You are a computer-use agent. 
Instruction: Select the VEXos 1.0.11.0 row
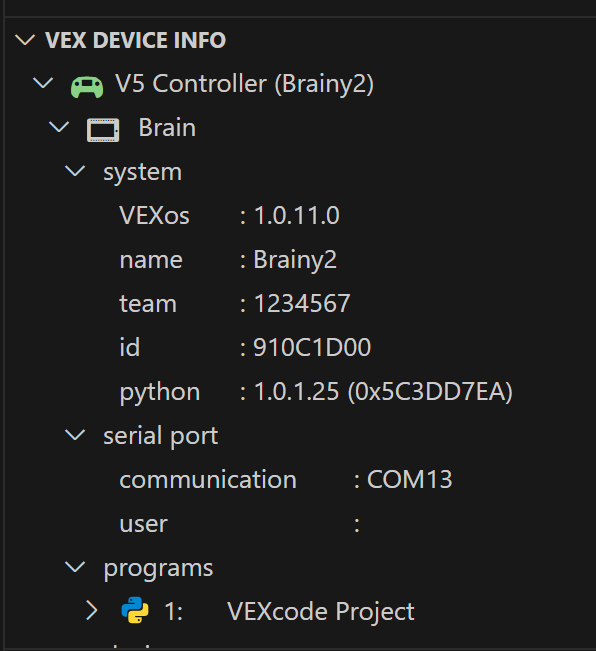pyautogui.click(x=300, y=215)
